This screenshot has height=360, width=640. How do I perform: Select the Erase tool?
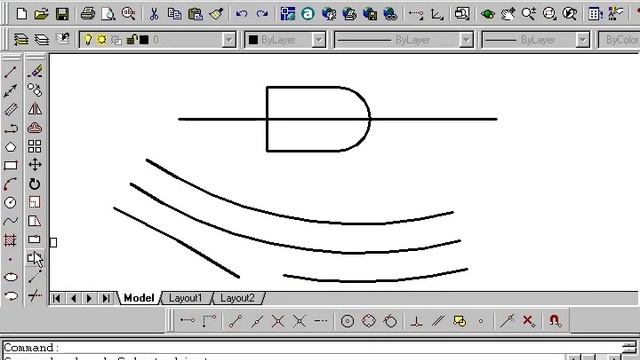pos(35,71)
